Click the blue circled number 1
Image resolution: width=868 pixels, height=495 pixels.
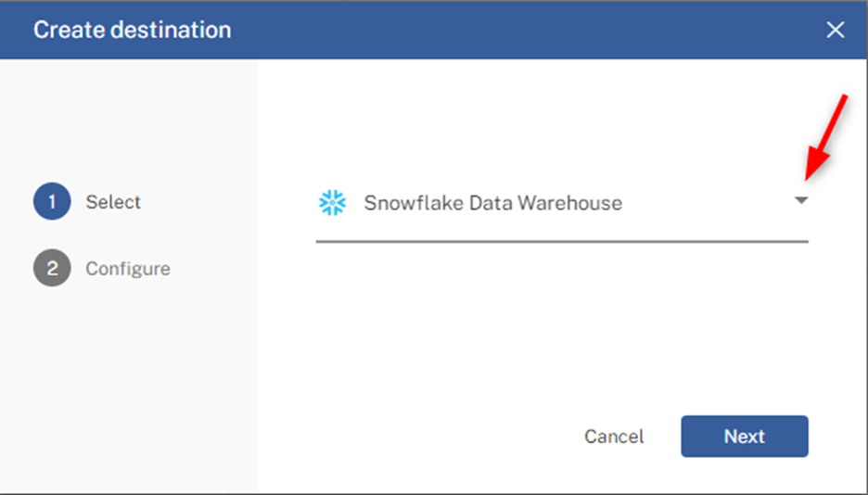click(52, 201)
